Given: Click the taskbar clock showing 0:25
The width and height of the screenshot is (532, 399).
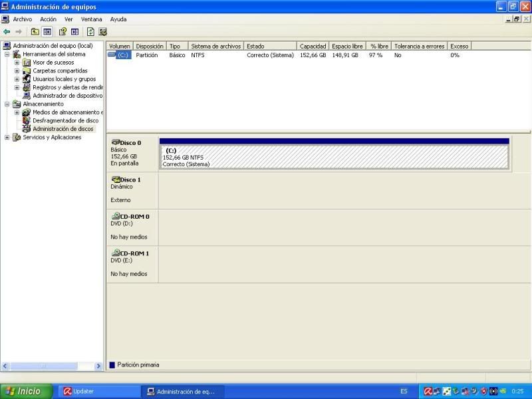Looking at the screenshot, I should point(517,392).
